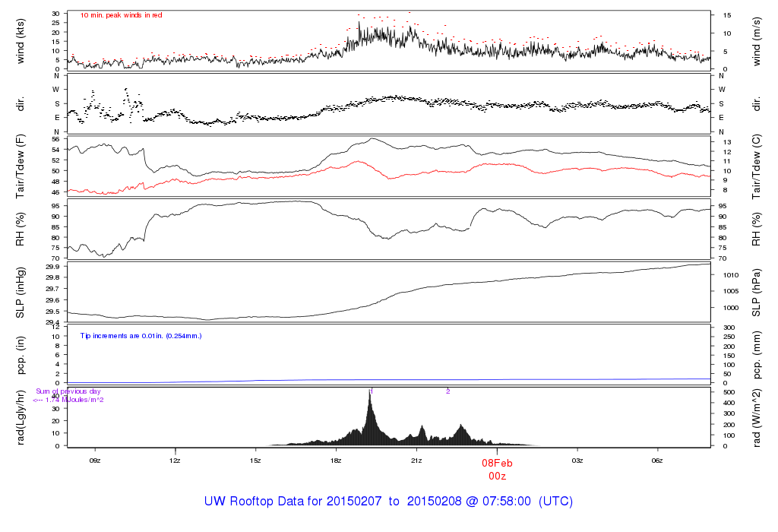
Task: Click the "W" tick on left direction axis
Action: tap(56, 90)
